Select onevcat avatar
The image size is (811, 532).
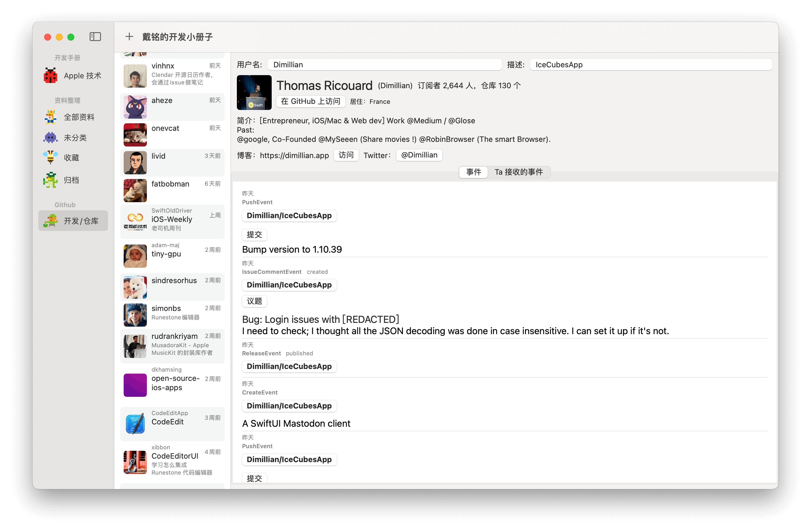pos(135,135)
